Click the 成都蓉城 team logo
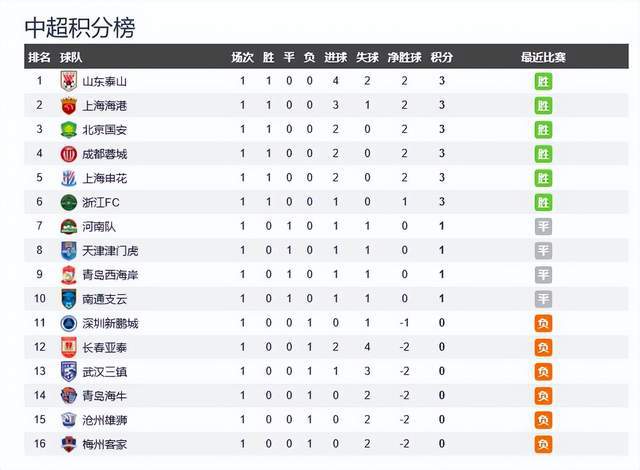 point(68,154)
